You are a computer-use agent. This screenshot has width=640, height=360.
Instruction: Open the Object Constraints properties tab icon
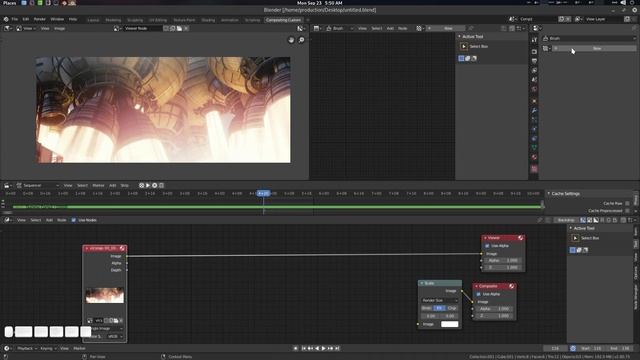point(534,139)
